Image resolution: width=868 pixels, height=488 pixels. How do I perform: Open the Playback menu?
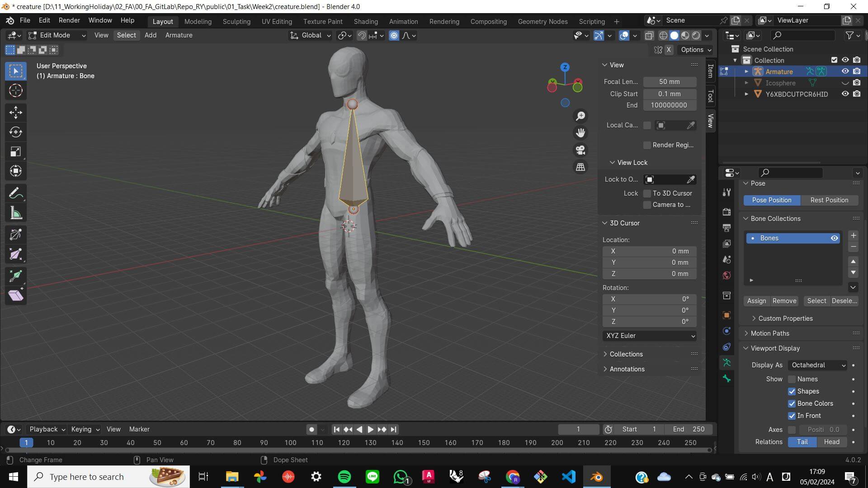click(x=47, y=429)
